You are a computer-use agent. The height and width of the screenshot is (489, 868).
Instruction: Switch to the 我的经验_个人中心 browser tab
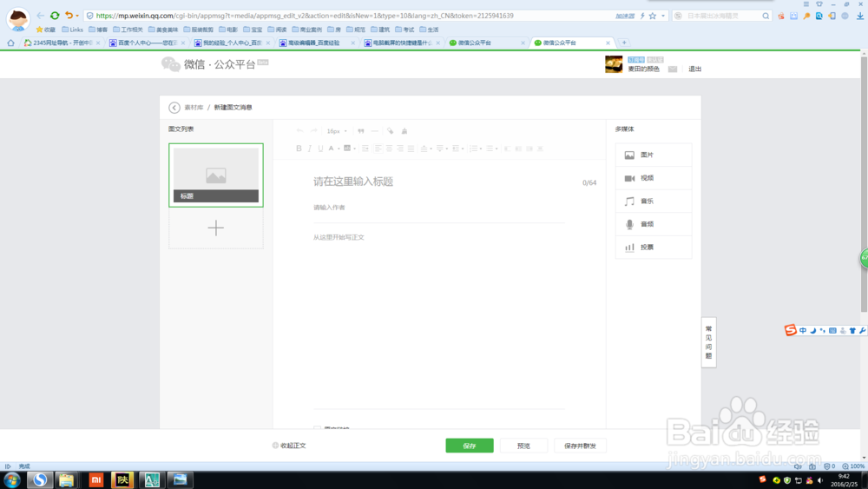coord(231,43)
